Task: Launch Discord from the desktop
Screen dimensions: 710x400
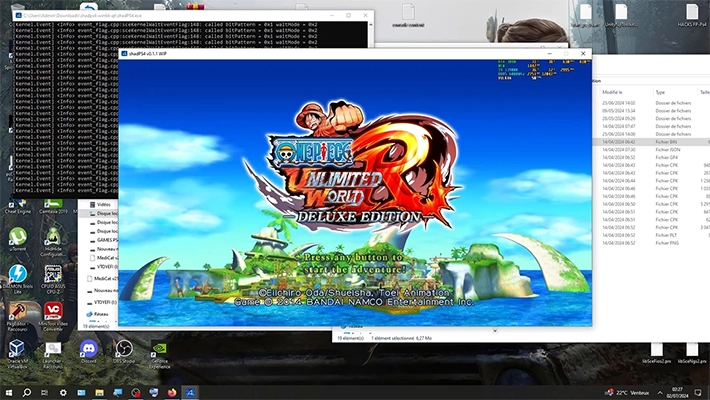Action: pos(89,351)
